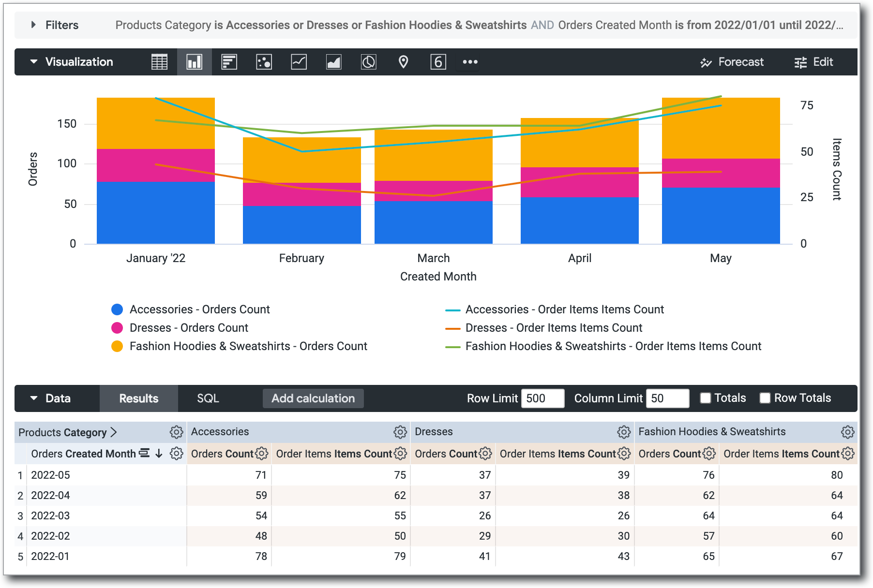
Task: Switch to area chart visualization
Action: [x=333, y=62]
